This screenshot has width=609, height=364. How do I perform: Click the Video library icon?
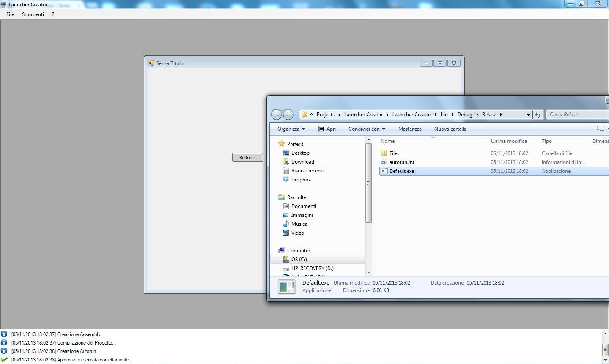[286, 233]
